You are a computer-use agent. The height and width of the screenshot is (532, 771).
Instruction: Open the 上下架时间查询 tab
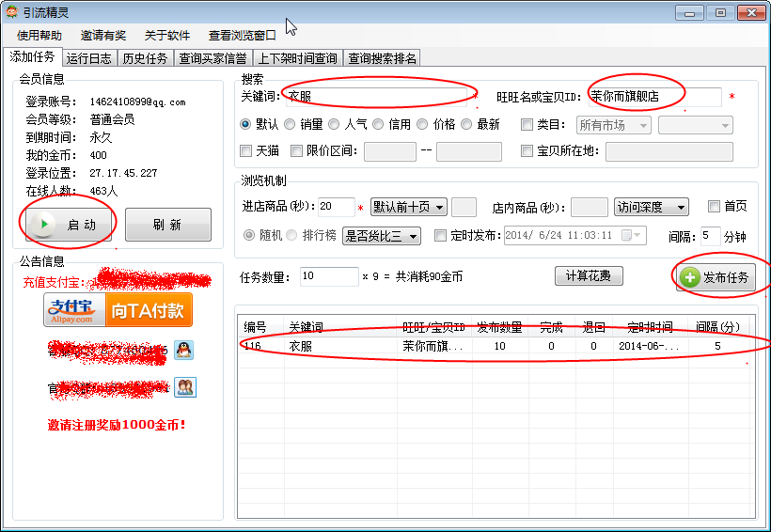pyautogui.click(x=298, y=58)
